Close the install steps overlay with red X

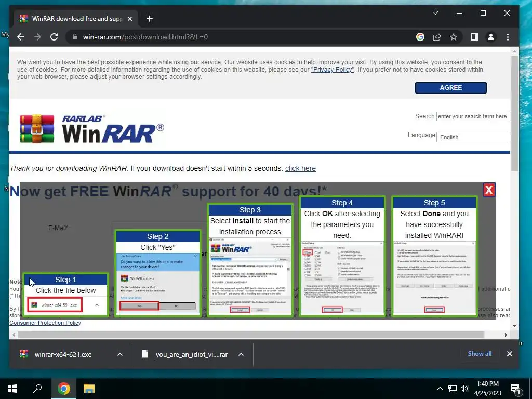click(488, 190)
